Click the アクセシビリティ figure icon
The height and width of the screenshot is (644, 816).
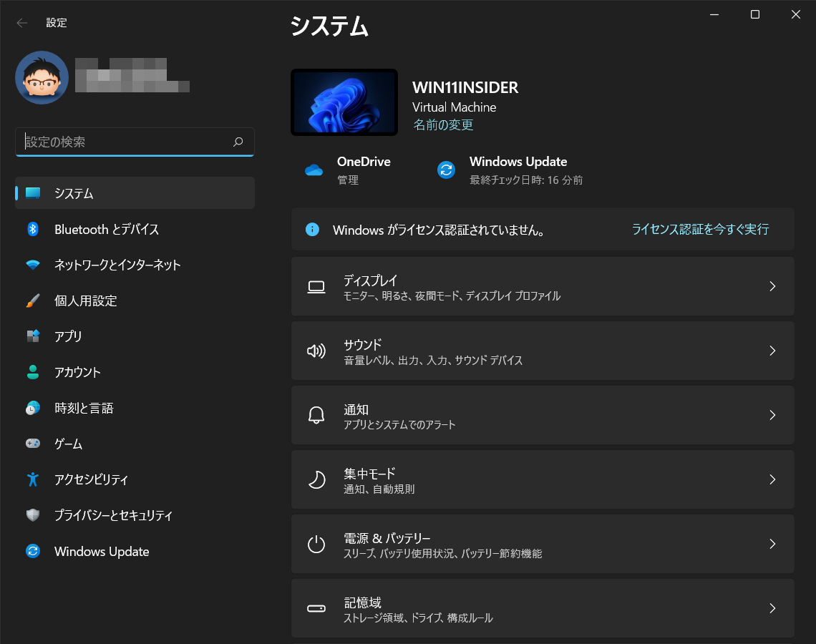click(x=33, y=479)
